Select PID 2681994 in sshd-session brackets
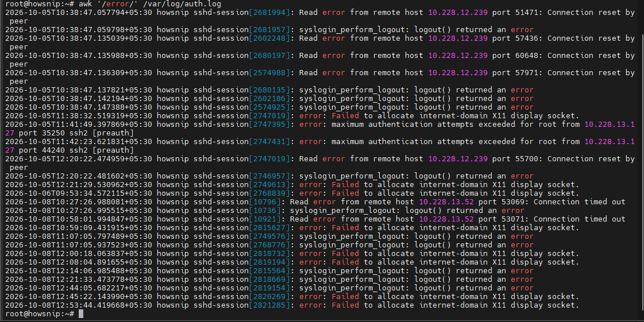The image size is (644, 322). click(269, 12)
